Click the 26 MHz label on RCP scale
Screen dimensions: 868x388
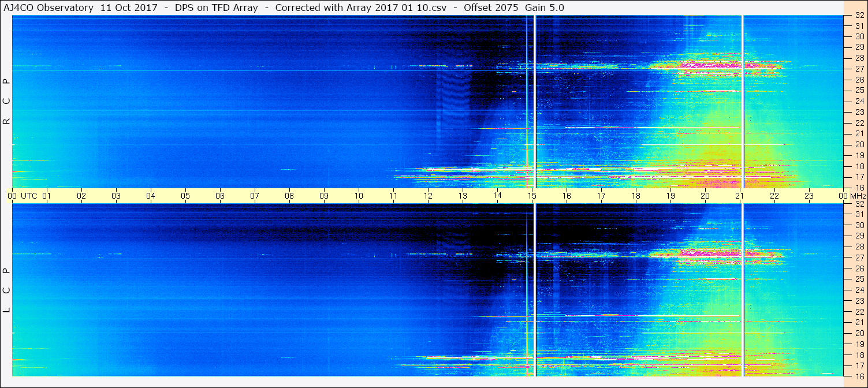[x=859, y=80]
